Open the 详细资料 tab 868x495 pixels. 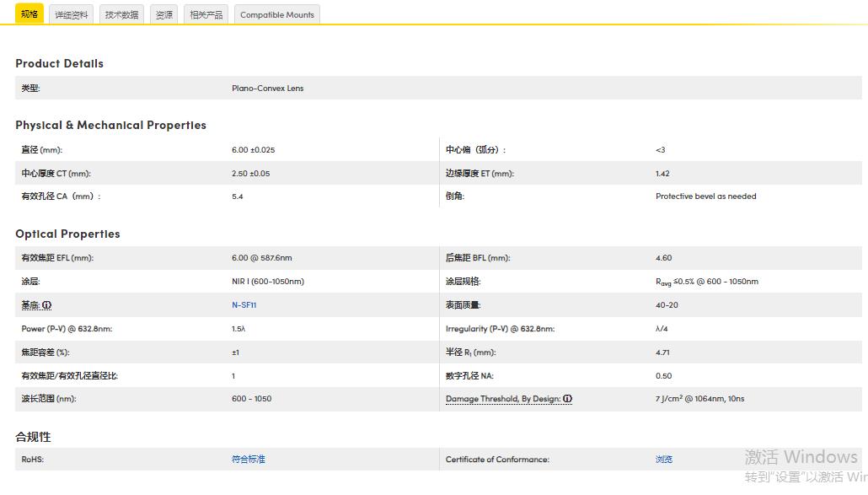pyautogui.click(x=72, y=15)
